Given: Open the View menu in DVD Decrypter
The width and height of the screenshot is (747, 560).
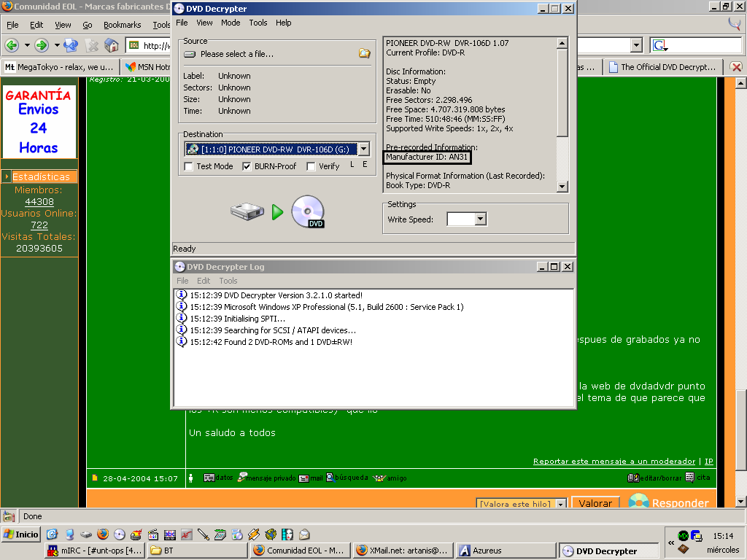Looking at the screenshot, I should click(204, 23).
